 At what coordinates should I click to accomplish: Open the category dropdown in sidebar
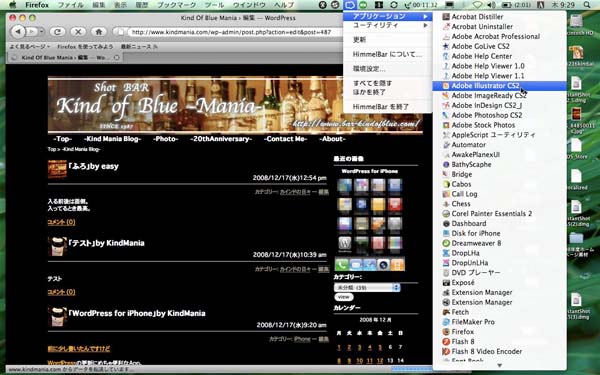[x=367, y=287]
